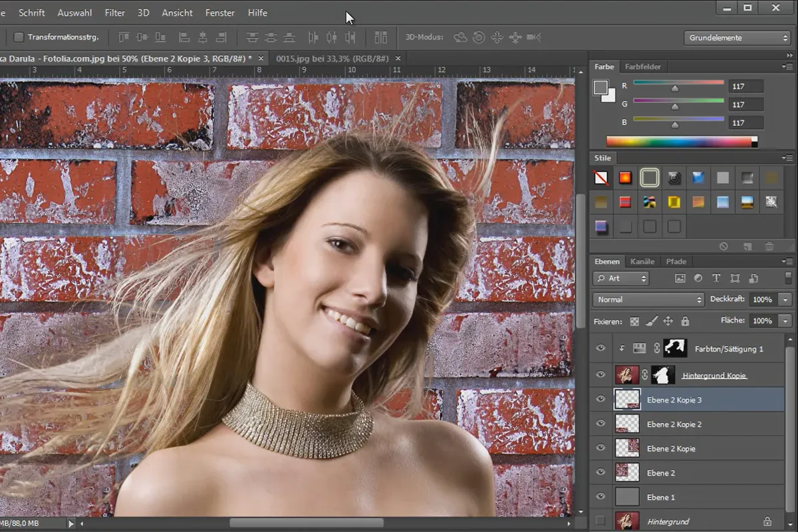
Task: Open the Filter menu
Action: [115, 13]
